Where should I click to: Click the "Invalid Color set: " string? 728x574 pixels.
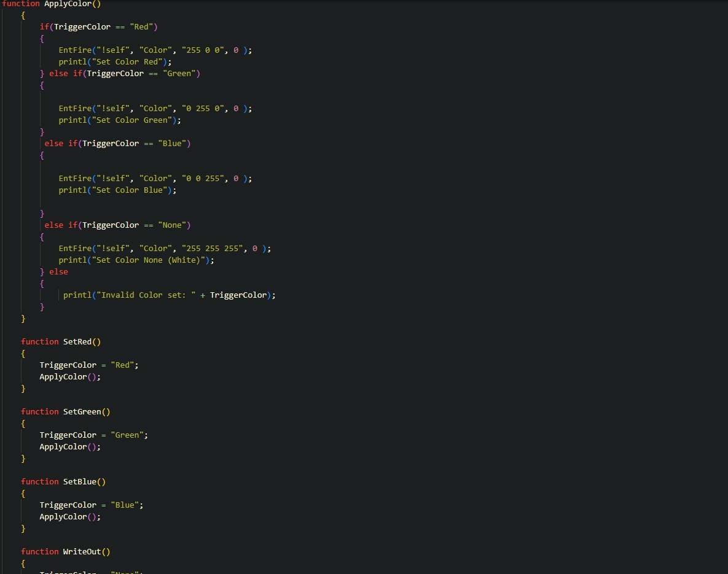coord(147,295)
